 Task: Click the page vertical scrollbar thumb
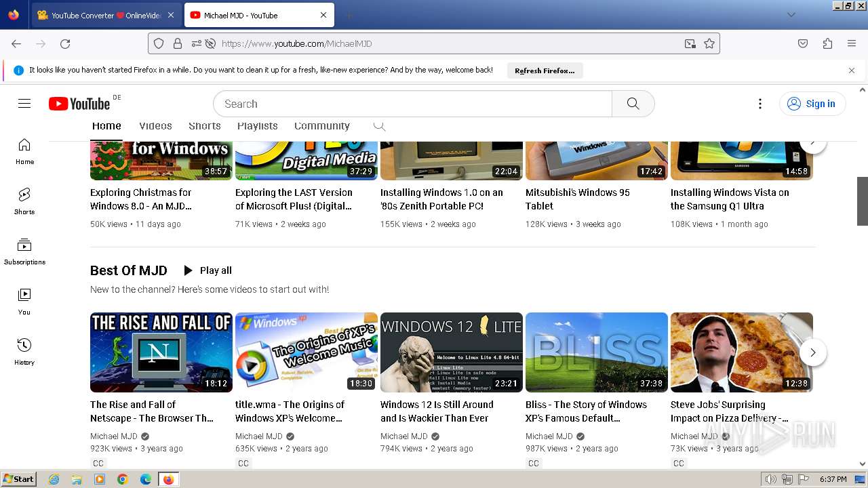click(863, 201)
